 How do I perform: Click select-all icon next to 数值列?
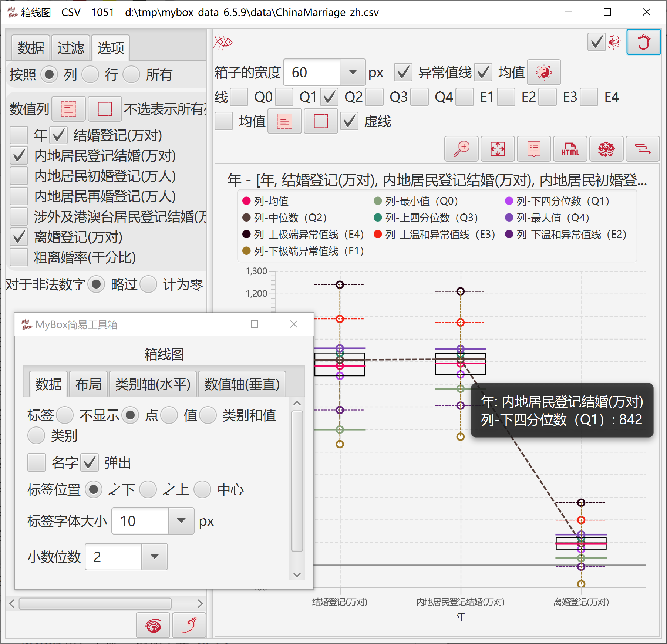click(x=68, y=109)
